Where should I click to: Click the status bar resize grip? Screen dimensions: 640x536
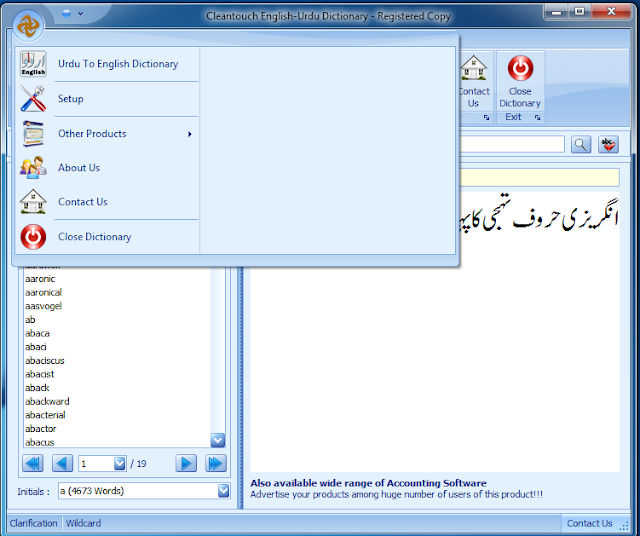pyautogui.click(x=624, y=525)
